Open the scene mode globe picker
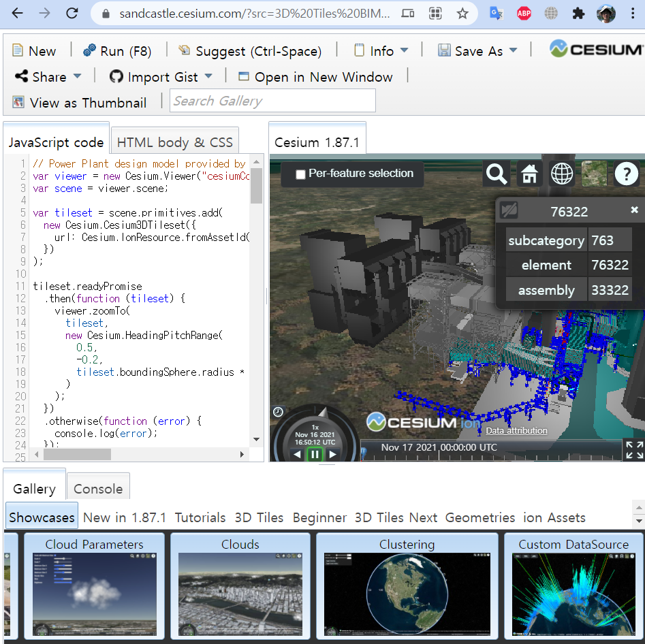Screen dimensions: 645x644 click(x=562, y=174)
